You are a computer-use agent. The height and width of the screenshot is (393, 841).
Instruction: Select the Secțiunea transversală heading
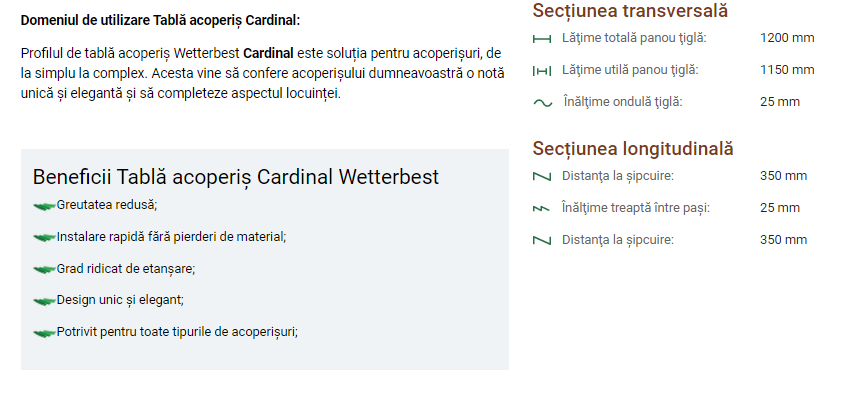point(630,11)
